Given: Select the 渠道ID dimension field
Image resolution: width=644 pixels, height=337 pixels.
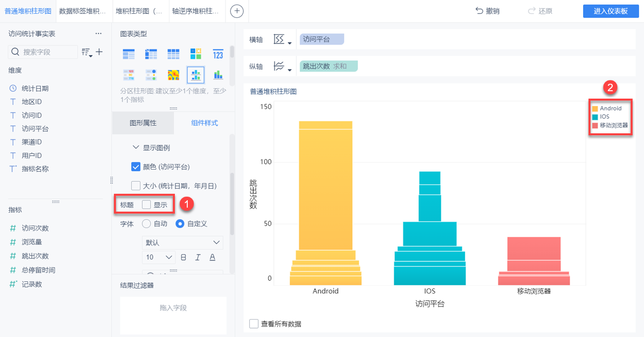Looking at the screenshot, I should (32, 142).
